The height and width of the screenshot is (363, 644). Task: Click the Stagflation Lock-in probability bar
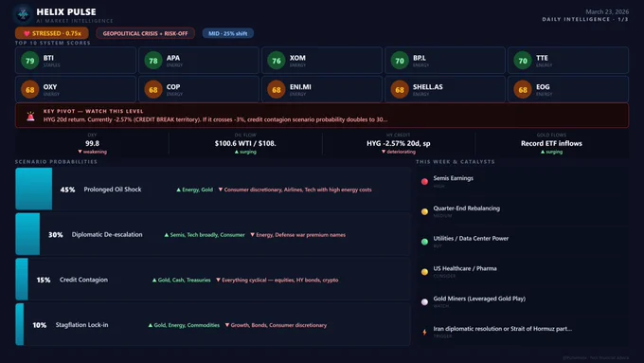[20, 324]
